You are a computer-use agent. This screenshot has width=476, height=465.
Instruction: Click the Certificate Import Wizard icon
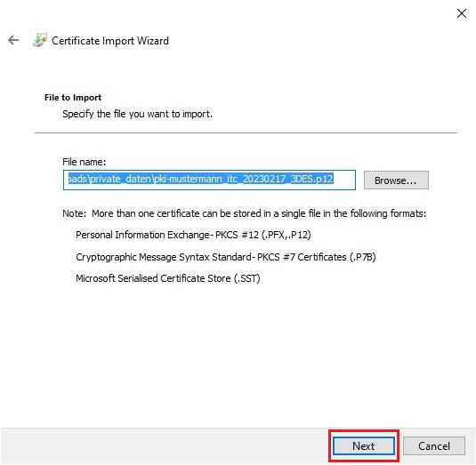coord(40,40)
